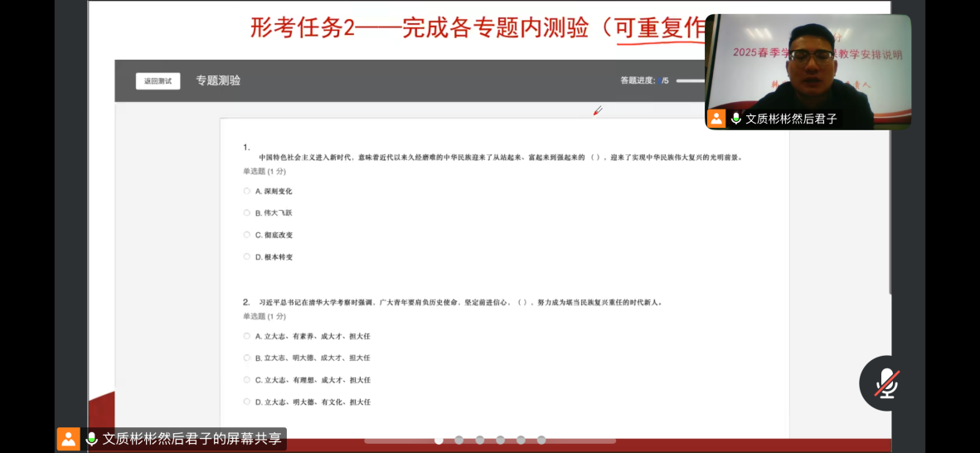Click the 答题进度 progress bar
Viewport: 980px width, 453px height.
click(690, 80)
